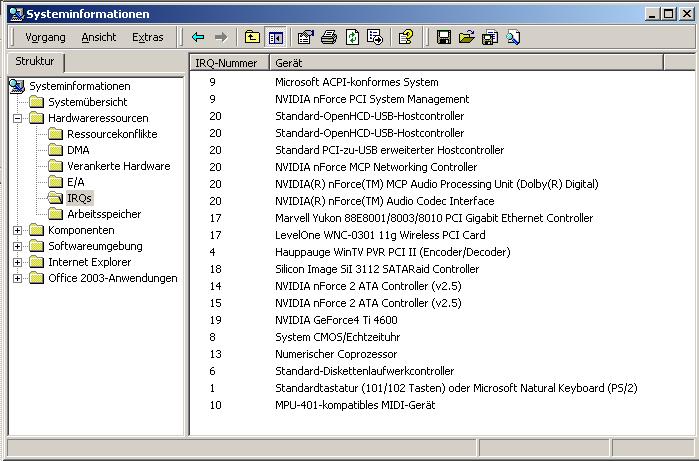Select the Softwareumgebung folder label
The height and width of the screenshot is (461, 699).
coord(95,246)
